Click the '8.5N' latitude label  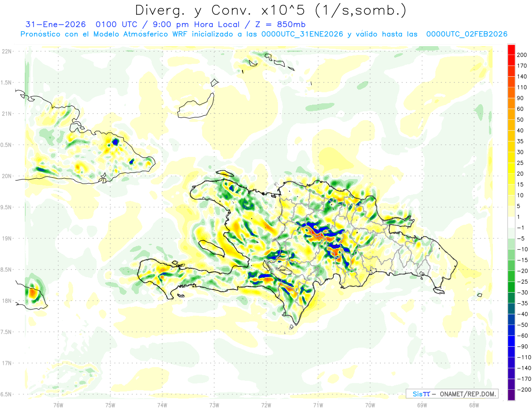(x=7, y=270)
